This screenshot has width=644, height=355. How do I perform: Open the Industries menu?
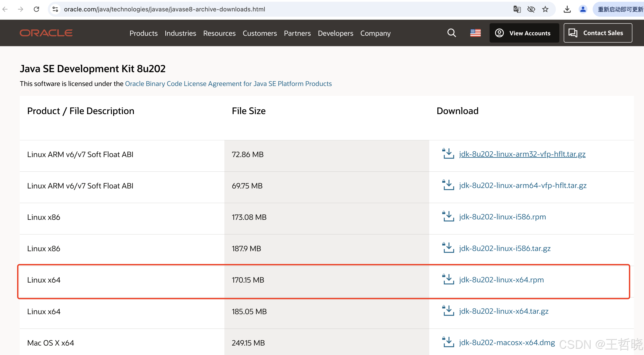pyautogui.click(x=180, y=33)
